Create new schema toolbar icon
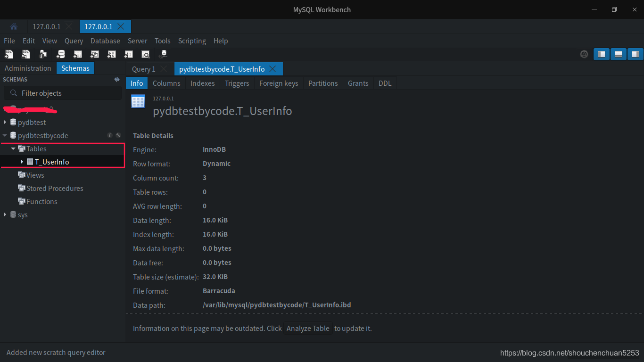This screenshot has width=644, height=362. click(60, 54)
